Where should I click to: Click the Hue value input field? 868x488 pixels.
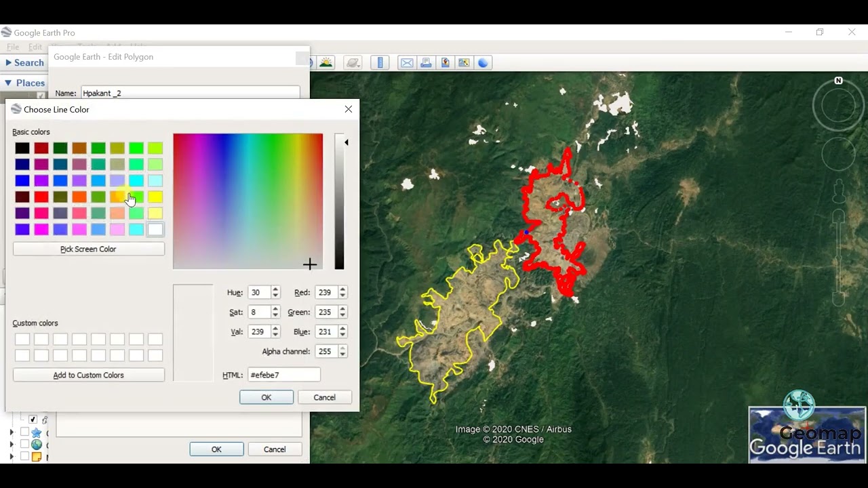tap(258, 292)
